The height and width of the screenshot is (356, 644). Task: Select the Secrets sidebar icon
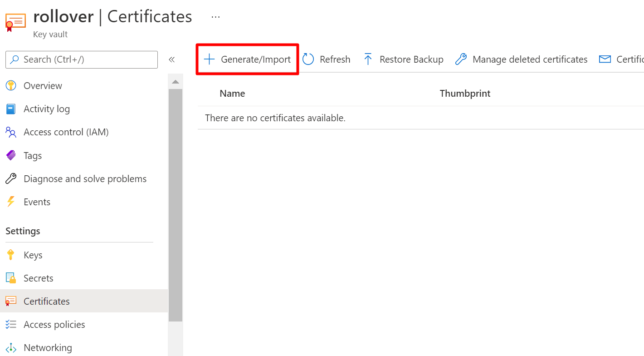tap(10, 278)
